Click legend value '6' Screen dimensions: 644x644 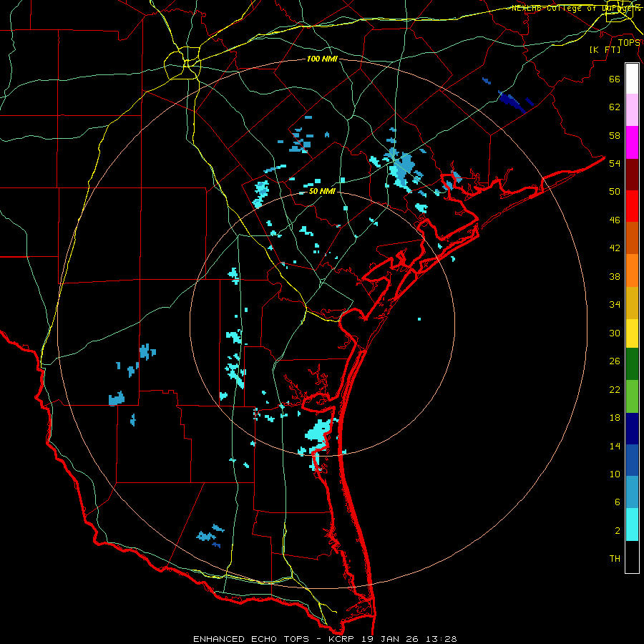pos(618,502)
